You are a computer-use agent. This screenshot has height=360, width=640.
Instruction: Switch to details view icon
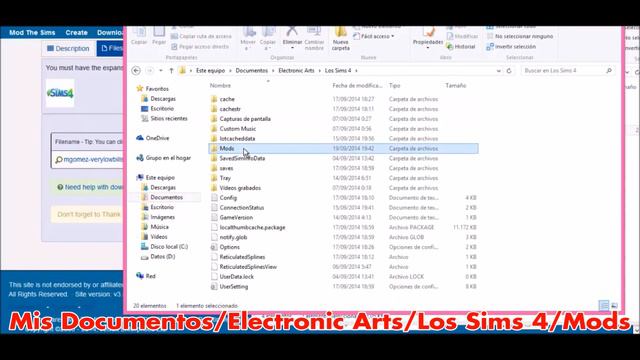(x=604, y=305)
